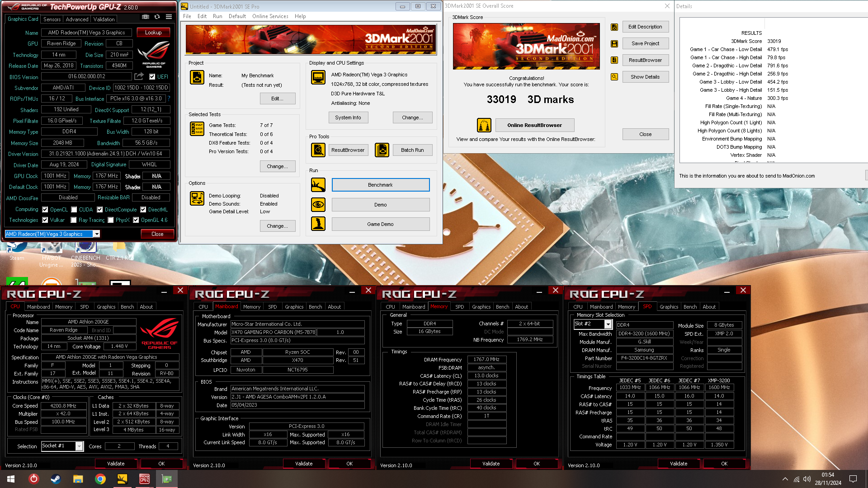Click the Online ResultBrowser trophy icon
Viewport: 868px width, 488px height.
(x=484, y=125)
